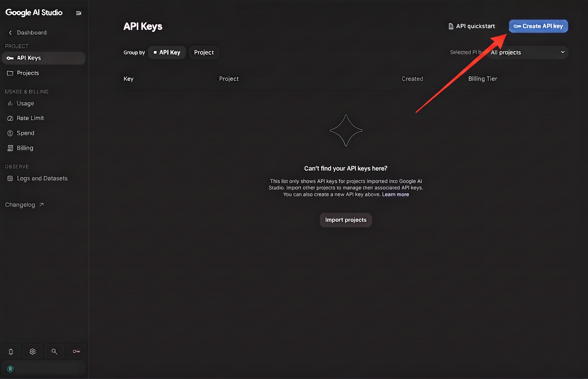588x379 pixels.
Task: Click the Billing Tier column header
Action: tap(483, 79)
